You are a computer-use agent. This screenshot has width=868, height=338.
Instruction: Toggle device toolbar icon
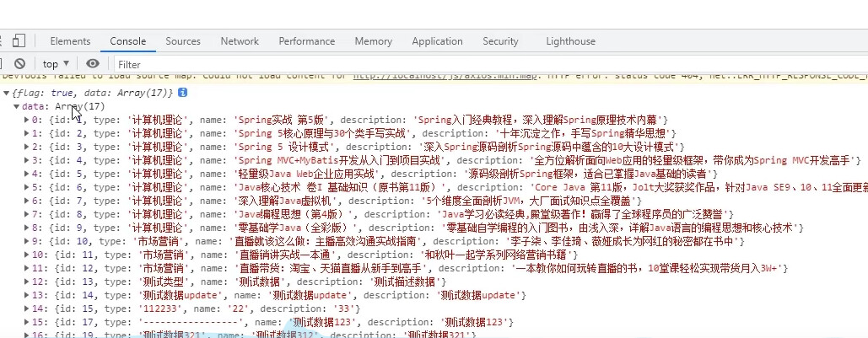[19, 41]
